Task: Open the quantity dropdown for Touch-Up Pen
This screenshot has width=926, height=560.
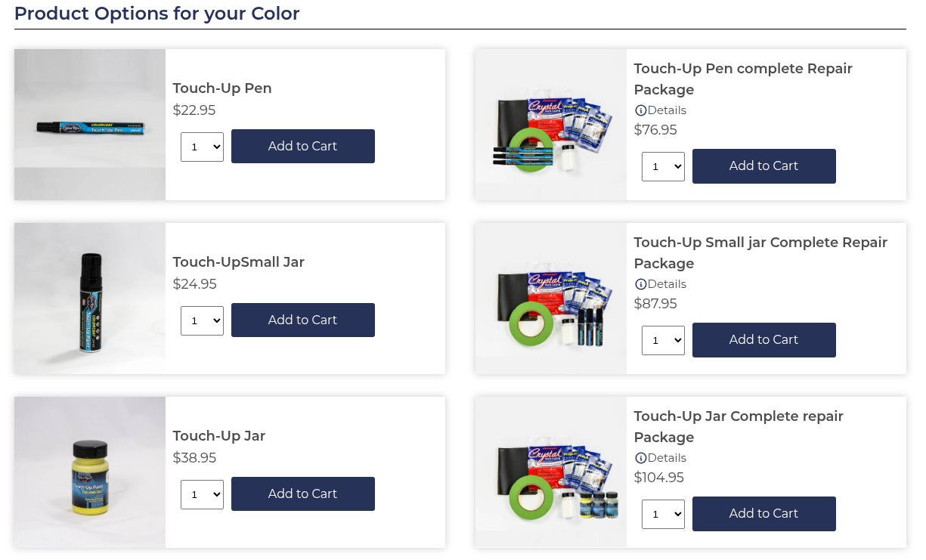Action: [202, 147]
